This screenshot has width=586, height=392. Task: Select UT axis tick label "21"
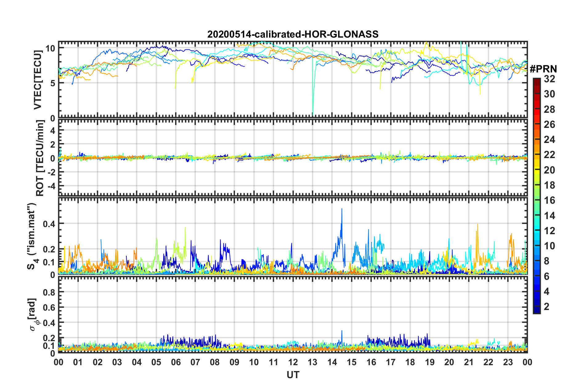coord(469,362)
